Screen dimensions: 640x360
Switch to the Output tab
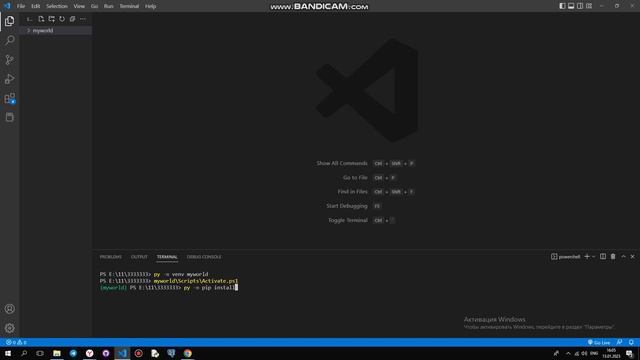point(139,257)
